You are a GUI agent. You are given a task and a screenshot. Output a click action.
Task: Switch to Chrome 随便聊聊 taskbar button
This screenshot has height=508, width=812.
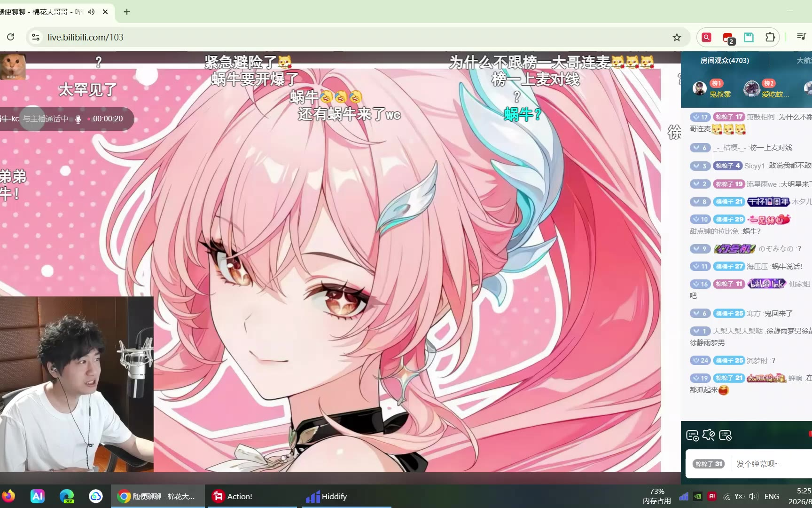tap(158, 496)
